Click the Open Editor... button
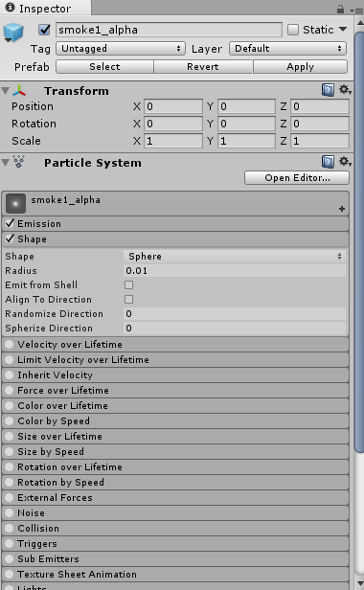 297,177
